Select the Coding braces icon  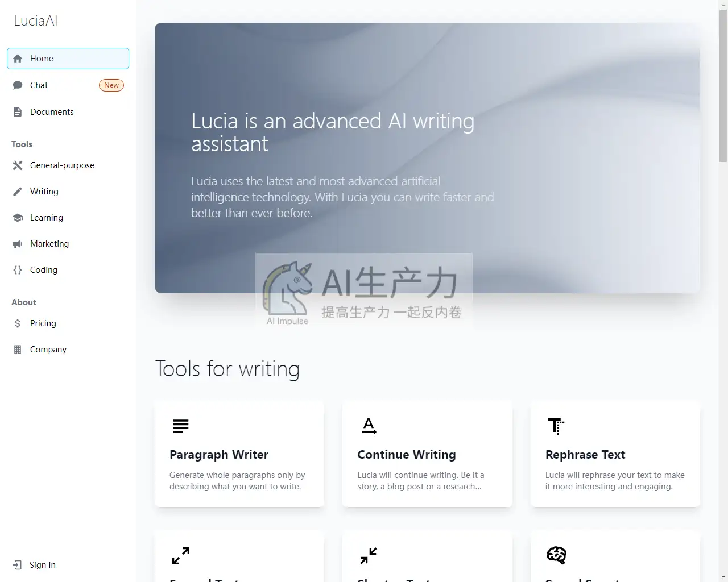point(18,270)
